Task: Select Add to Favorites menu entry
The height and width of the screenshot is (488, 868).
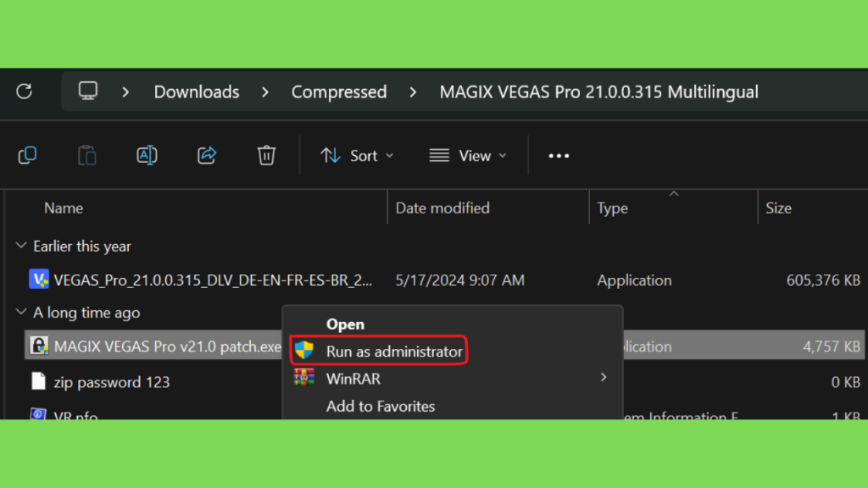Action: [381, 407]
